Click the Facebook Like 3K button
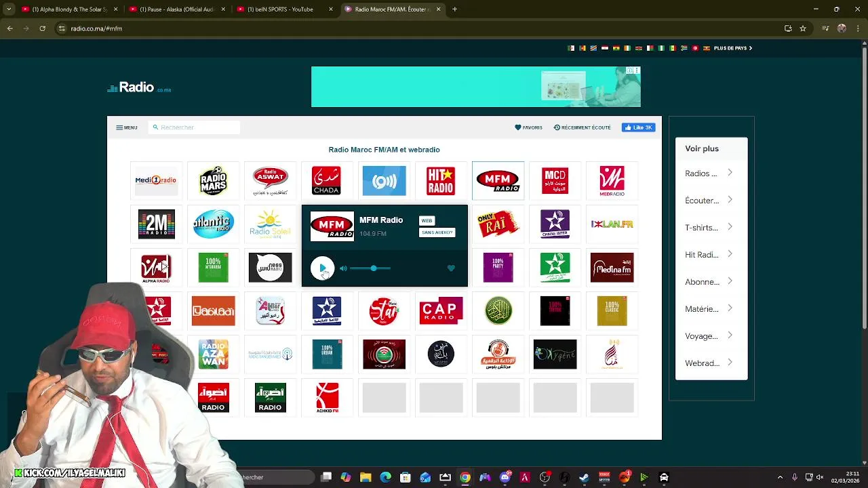The image size is (868, 488). [x=638, y=127]
